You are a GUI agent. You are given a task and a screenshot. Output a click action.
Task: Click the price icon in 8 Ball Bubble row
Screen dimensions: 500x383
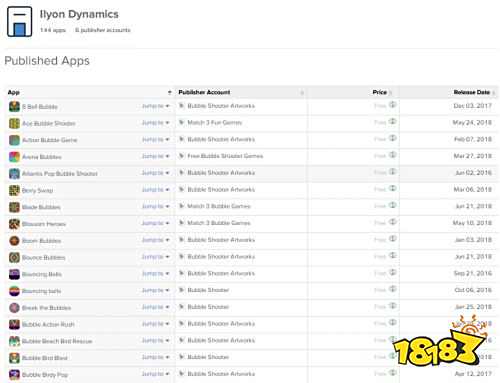393,105
